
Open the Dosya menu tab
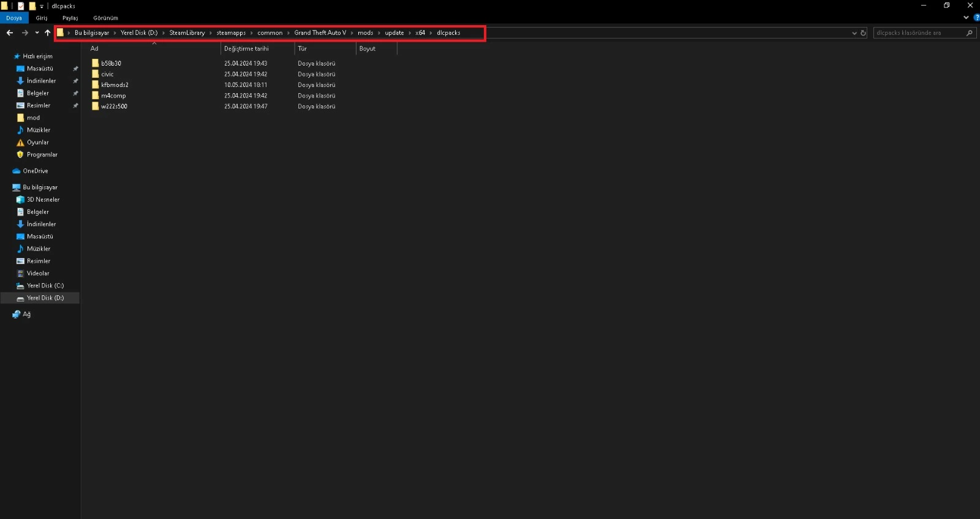(x=14, y=18)
